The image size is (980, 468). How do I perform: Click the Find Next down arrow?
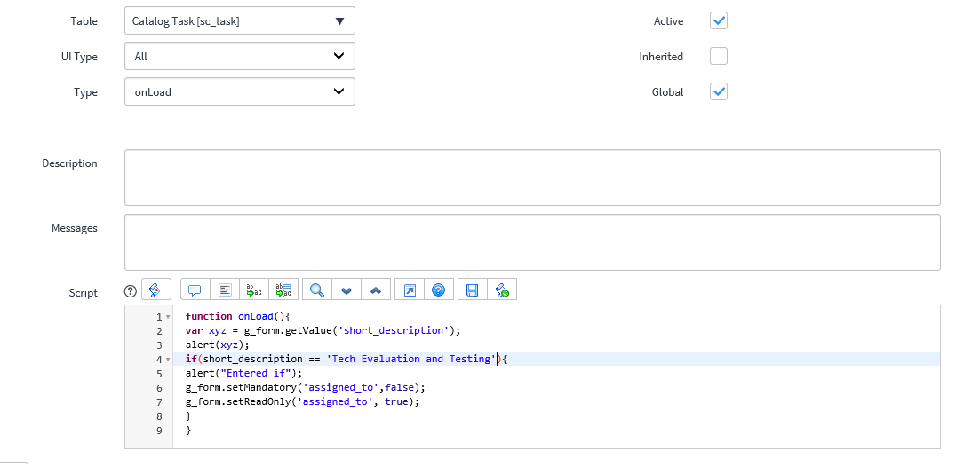[x=347, y=290]
